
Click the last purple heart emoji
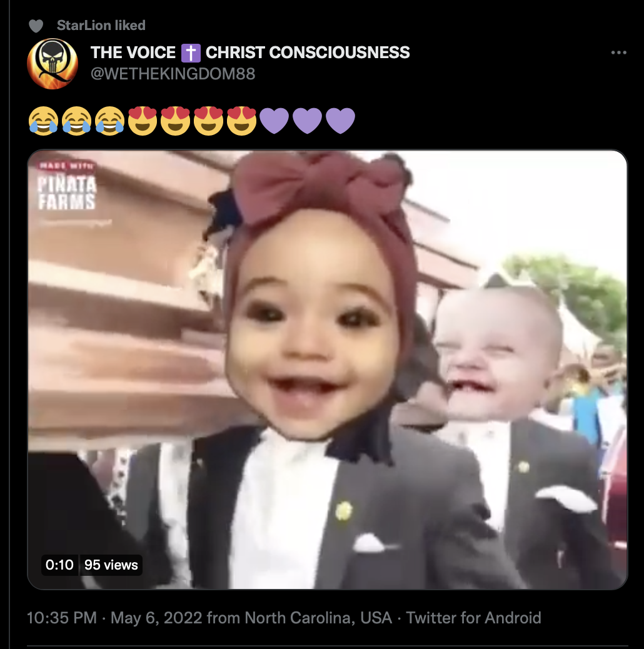tap(340, 121)
